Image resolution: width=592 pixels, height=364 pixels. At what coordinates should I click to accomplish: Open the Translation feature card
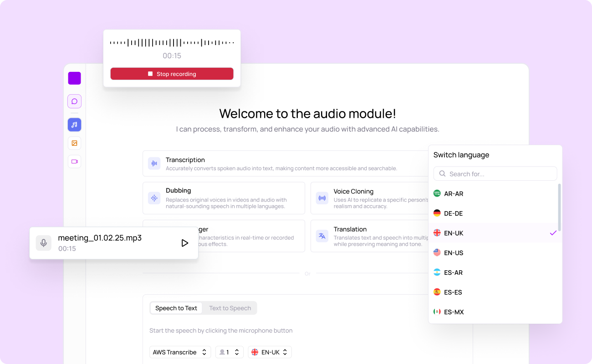[370, 236]
